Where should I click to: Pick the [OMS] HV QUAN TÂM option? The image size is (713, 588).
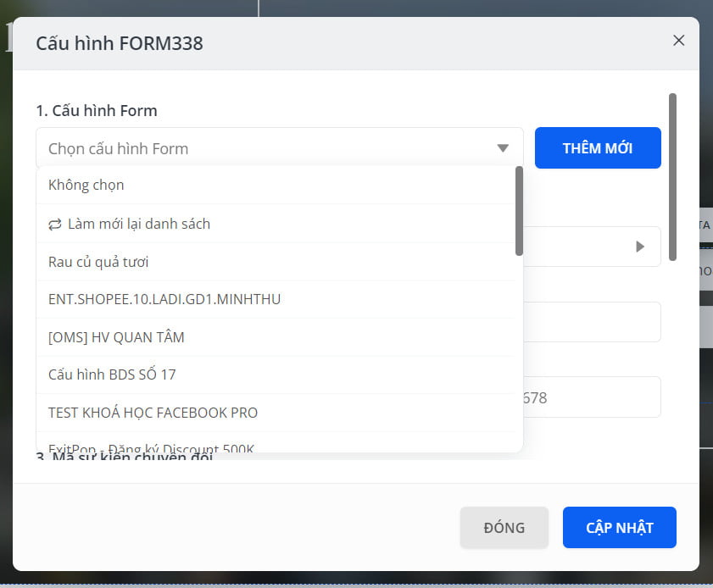[x=276, y=337]
